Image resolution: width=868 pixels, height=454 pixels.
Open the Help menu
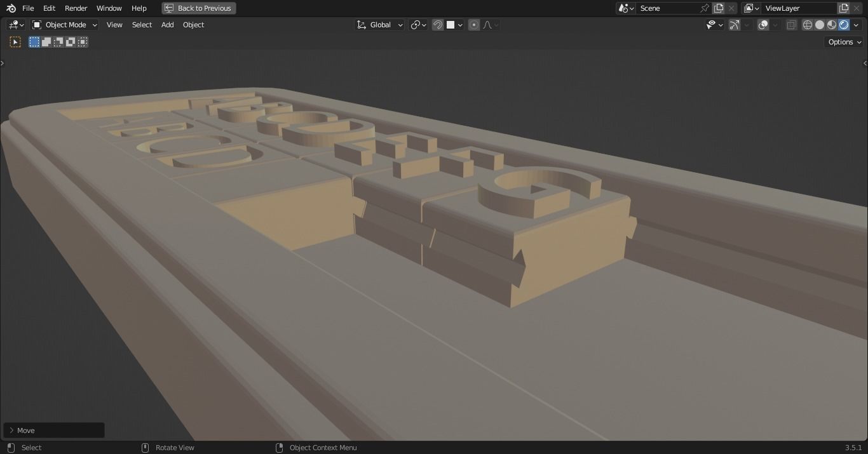pos(139,8)
